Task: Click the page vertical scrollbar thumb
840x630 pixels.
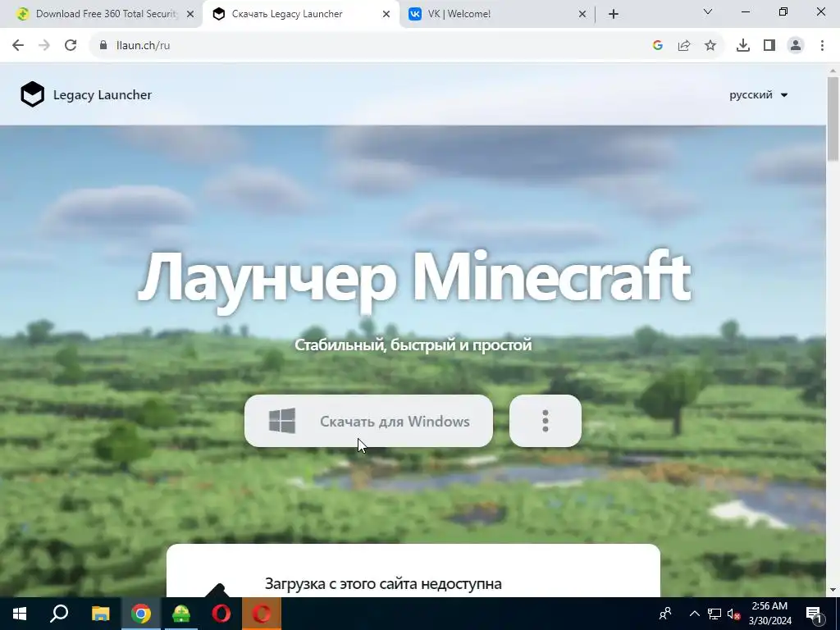Action: point(833,118)
